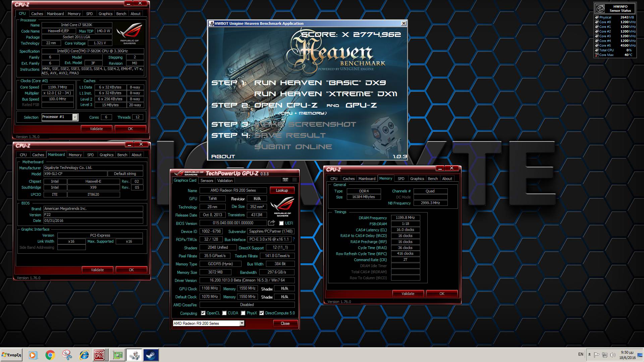Screen dimensions: 644x362
Task: Run Heaven "Xtreme" DX11 benchmark
Action: (x=326, y=94)
